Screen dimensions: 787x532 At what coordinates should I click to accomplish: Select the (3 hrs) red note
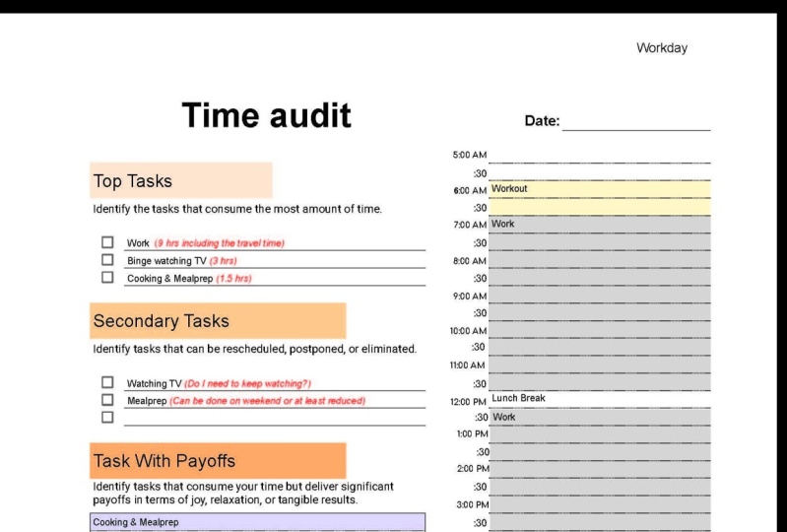(223, 261)
